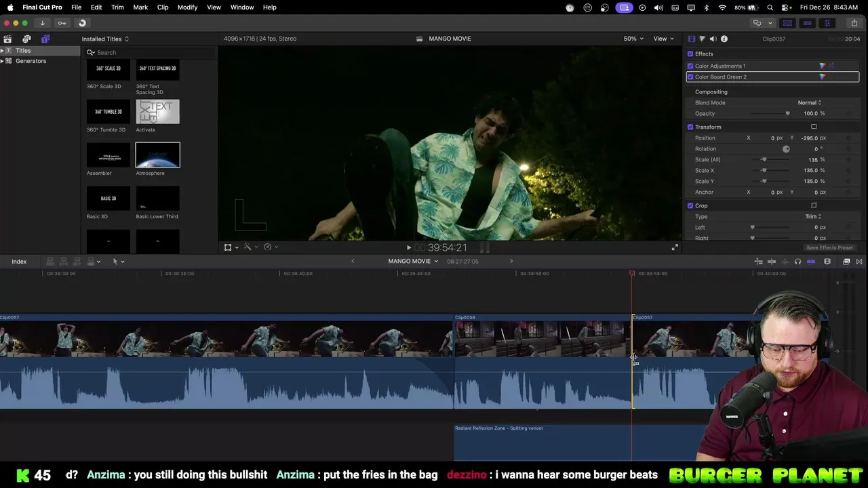
Task: Toggle the Transform checkbox
Action: point(690,127)
